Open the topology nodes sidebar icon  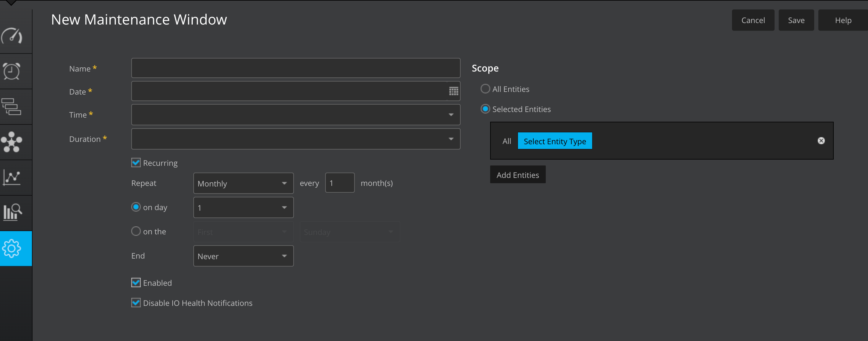pos(12,142)
